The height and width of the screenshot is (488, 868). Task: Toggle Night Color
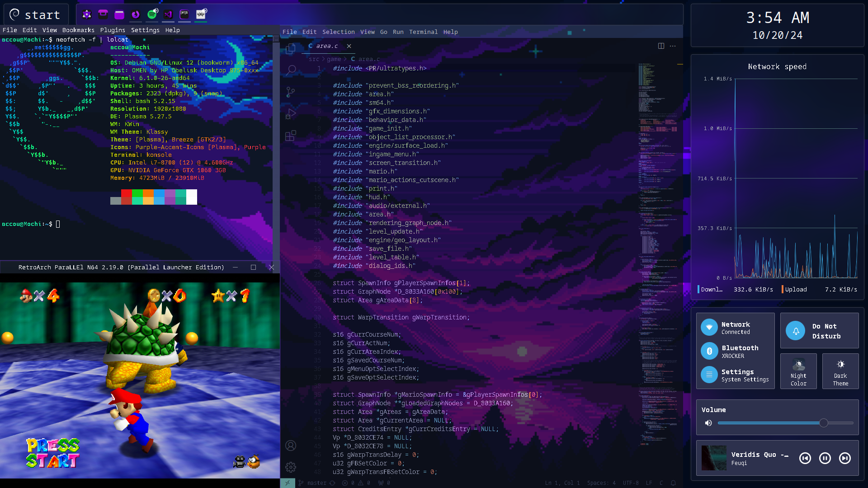coord(798,371)
